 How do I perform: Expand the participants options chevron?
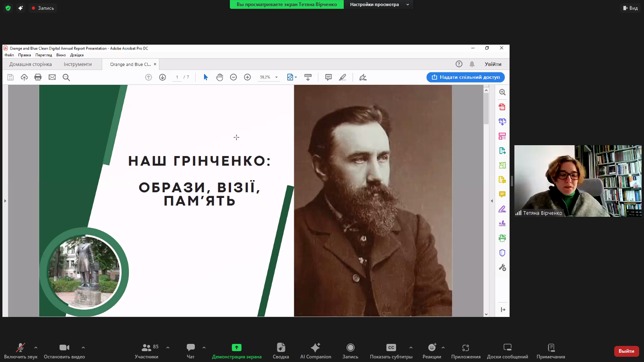(168, 348)
